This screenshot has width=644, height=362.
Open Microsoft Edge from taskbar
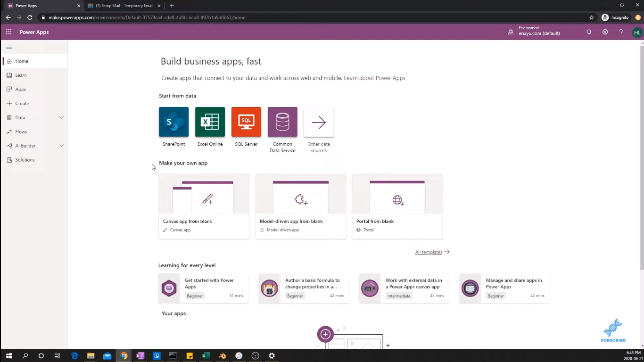pos(74,356)
